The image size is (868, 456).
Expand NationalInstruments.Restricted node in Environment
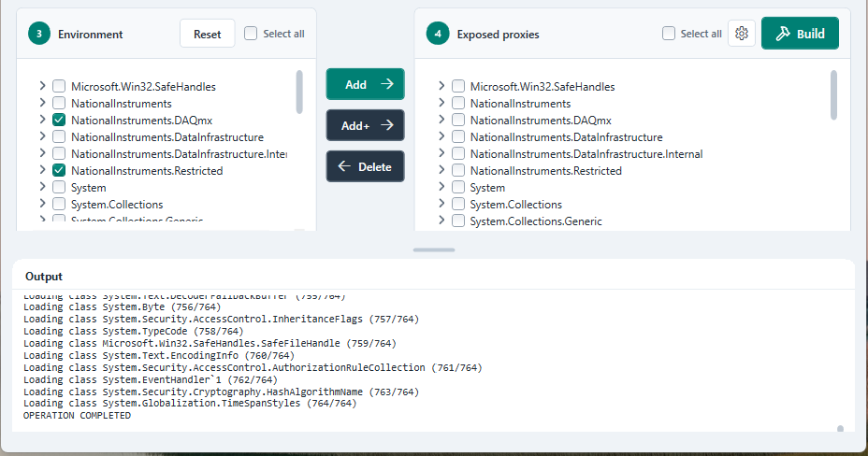tap(43, 170)
